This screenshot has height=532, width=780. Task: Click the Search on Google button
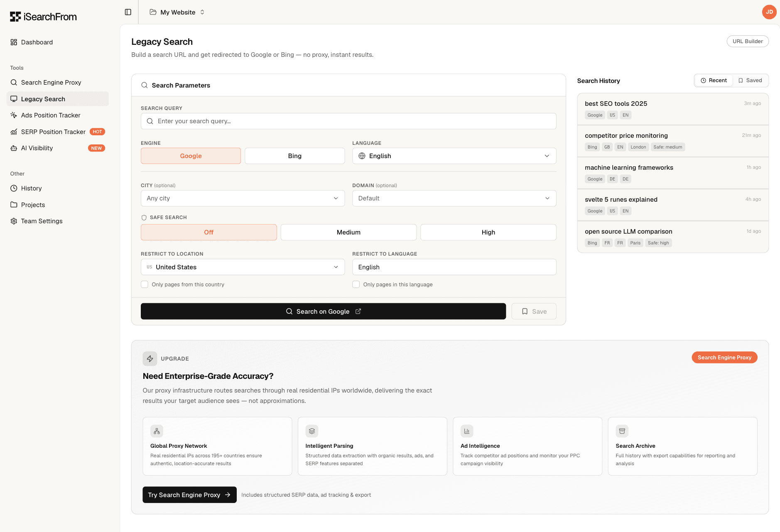[x=323, y=311]
